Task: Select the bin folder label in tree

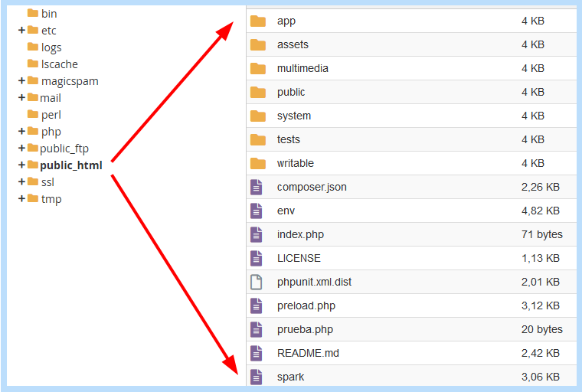Action: tap(49, 14)
